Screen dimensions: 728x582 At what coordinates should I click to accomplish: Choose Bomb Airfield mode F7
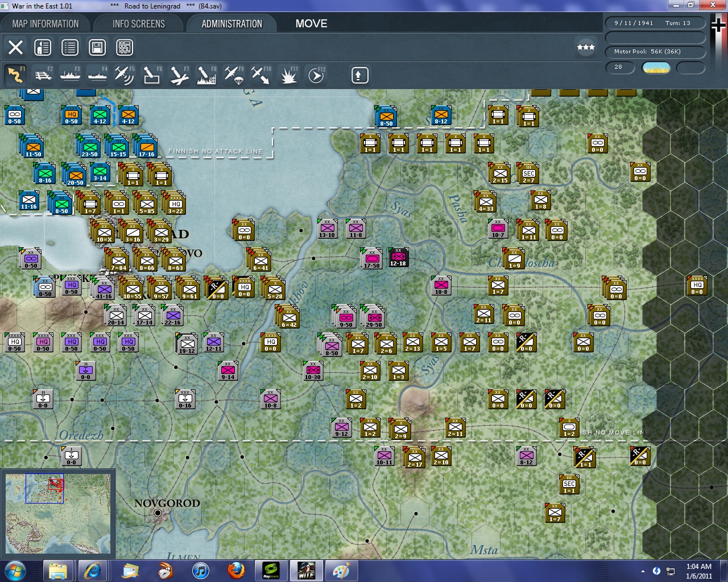tap(179, 75)
